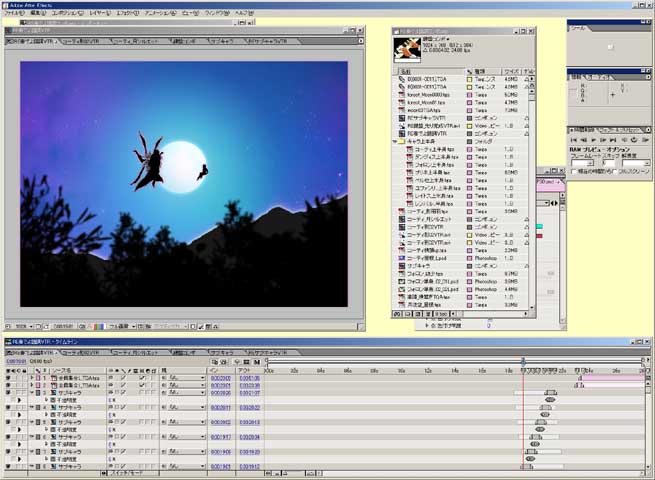The image size is (655, 480).
Task: Uncheck the checked switch on layer 1 row
Action: point(142,378)
